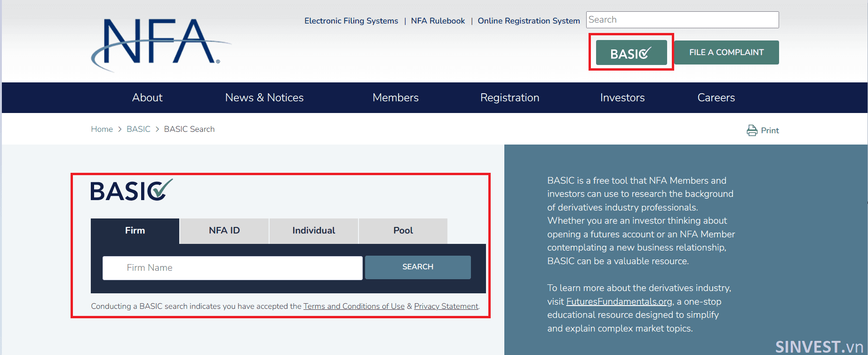Open Electronic Filing Systems link
The width and height of the screenshot is (868, 355).
click(351, 21)
